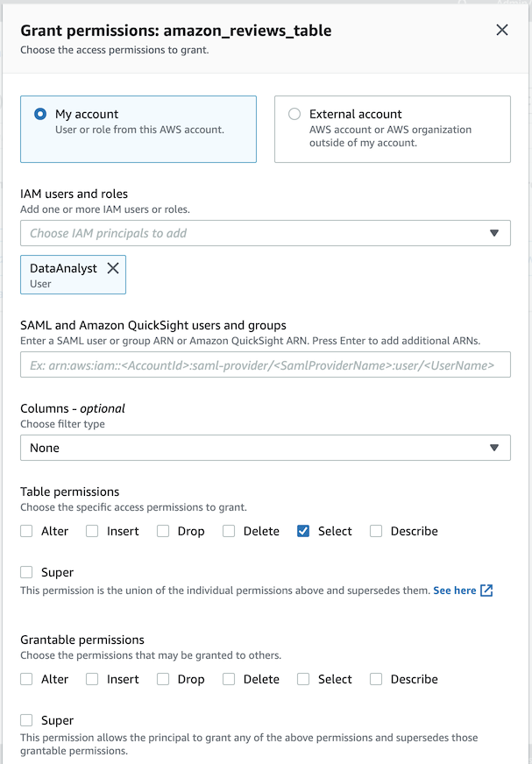This screenshot has height=764, width=532.
Task: Enable Select under Grantable permissions
Action: [x=303, y=679]
